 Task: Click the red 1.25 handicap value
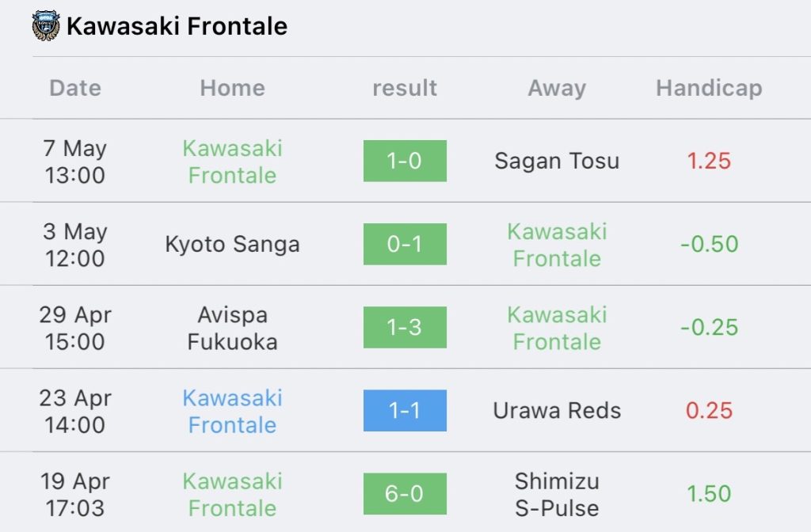tap(709, 161)
